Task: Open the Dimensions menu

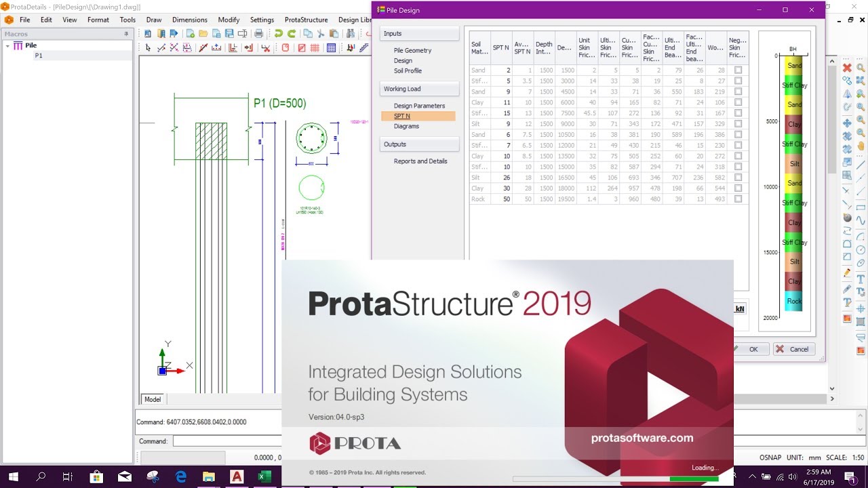Action: point(189,20)
